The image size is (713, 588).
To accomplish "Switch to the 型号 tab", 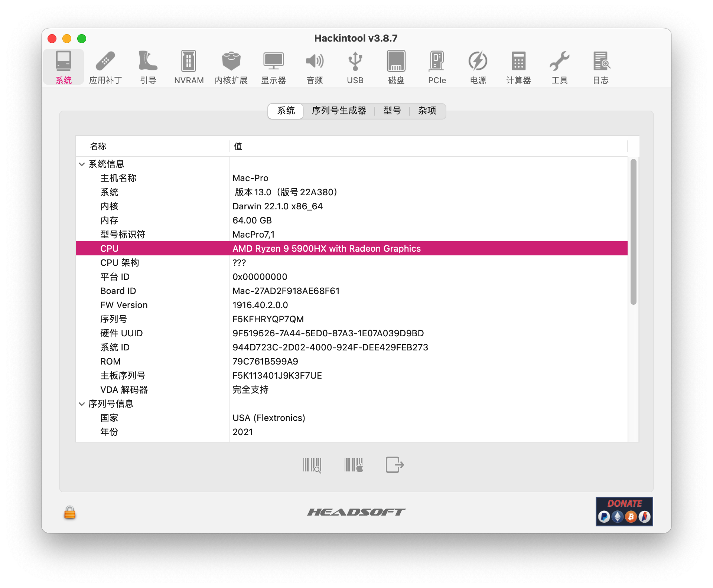I will (392, 111).
